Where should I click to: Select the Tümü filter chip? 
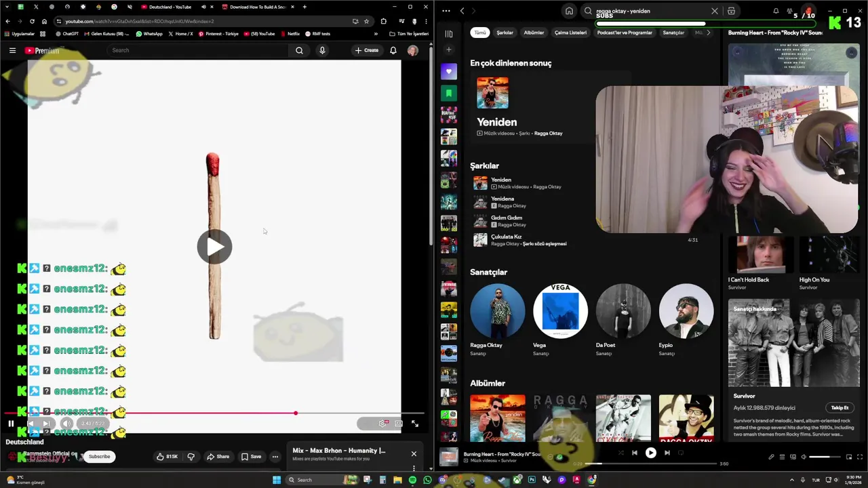(x=480, y=33)
